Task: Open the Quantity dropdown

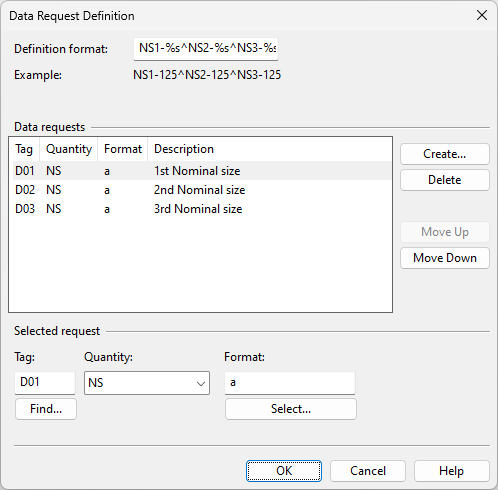Action: 147,383
